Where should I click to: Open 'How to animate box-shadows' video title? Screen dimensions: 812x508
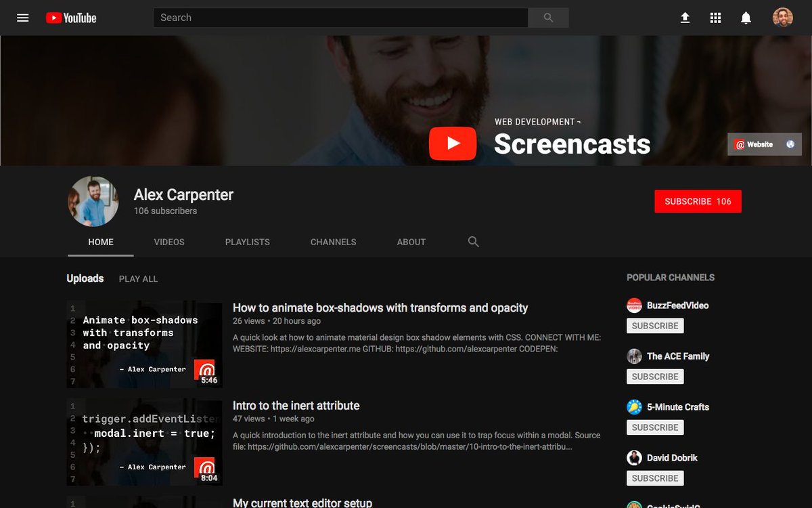(x=380, y=308)
